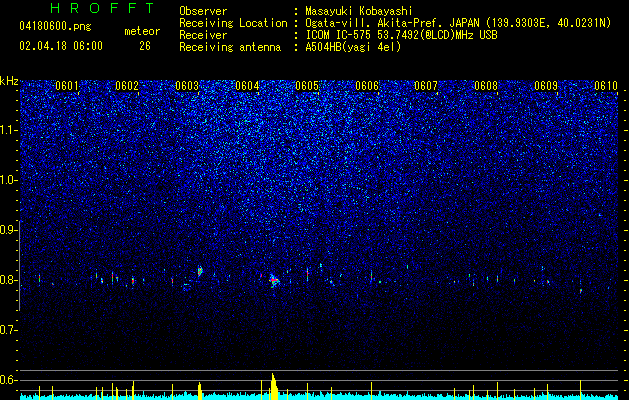Image resolution: width=629 pixels, height=400 pixels.
Task: Click the bright meteor echo at 0603
Action: 200,271
